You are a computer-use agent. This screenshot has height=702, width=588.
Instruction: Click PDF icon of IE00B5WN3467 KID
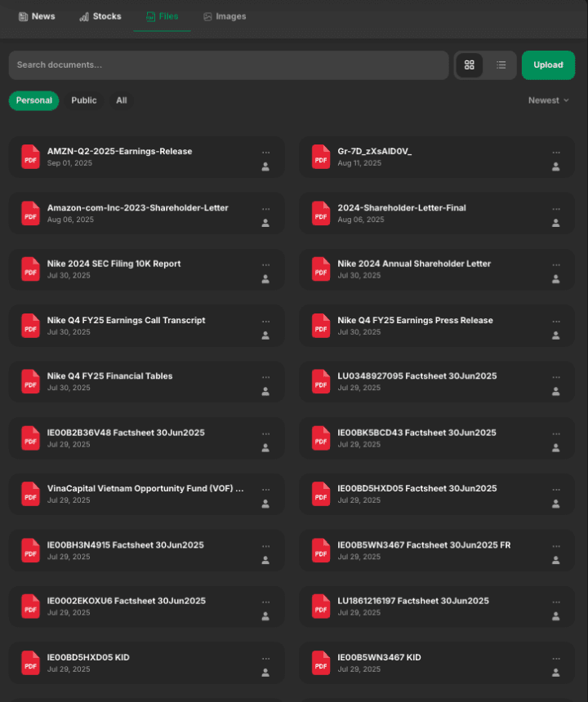[321, 663]
